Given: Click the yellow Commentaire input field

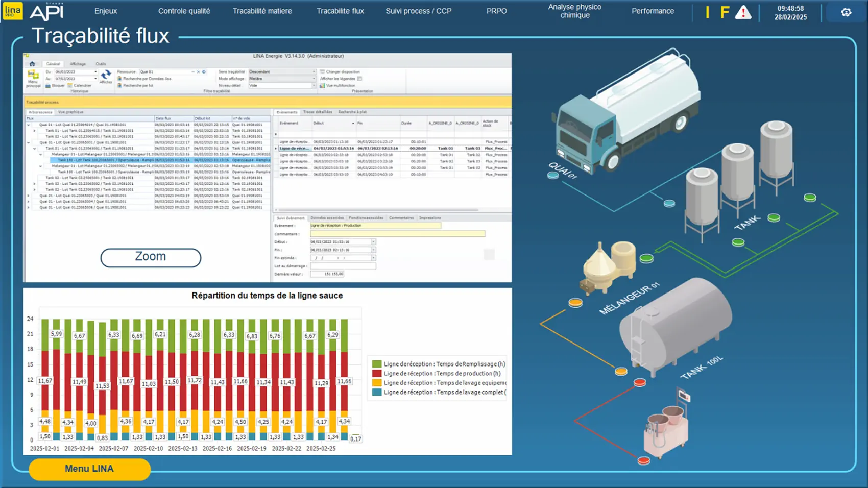Looking at the screenshot, I should 397,234.
